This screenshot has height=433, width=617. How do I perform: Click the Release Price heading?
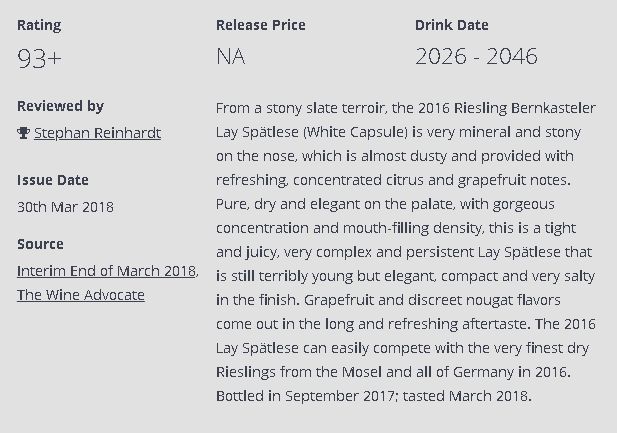click(261, 24)
